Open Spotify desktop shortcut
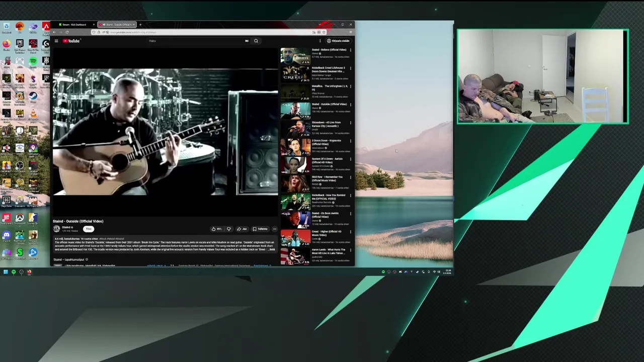 33,62
